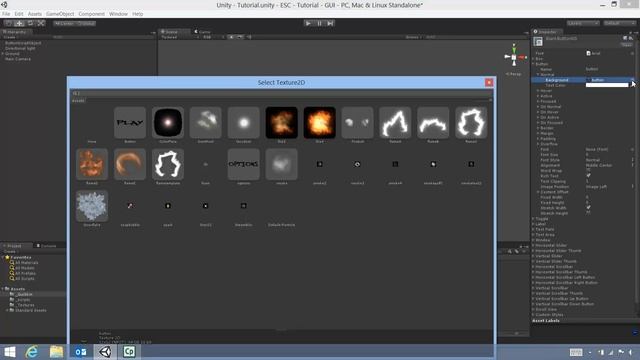Toggle the Stretch Height checkbox
Viewport: 640px width, 360px height.
[x=588, y=213]
